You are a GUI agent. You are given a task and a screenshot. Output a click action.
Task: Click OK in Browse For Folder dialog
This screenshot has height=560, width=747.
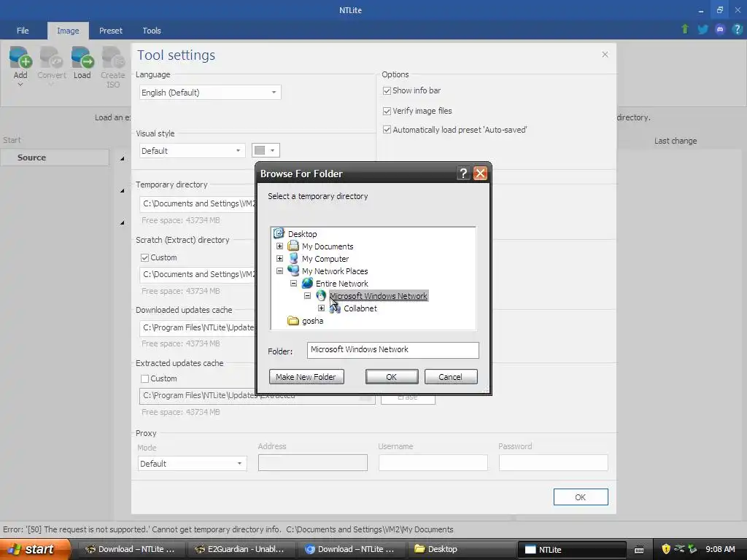[392, 377]
